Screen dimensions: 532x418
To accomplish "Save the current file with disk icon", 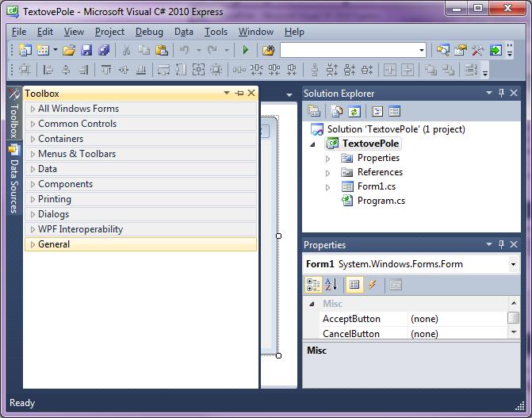I will click(x=86, y=50).
